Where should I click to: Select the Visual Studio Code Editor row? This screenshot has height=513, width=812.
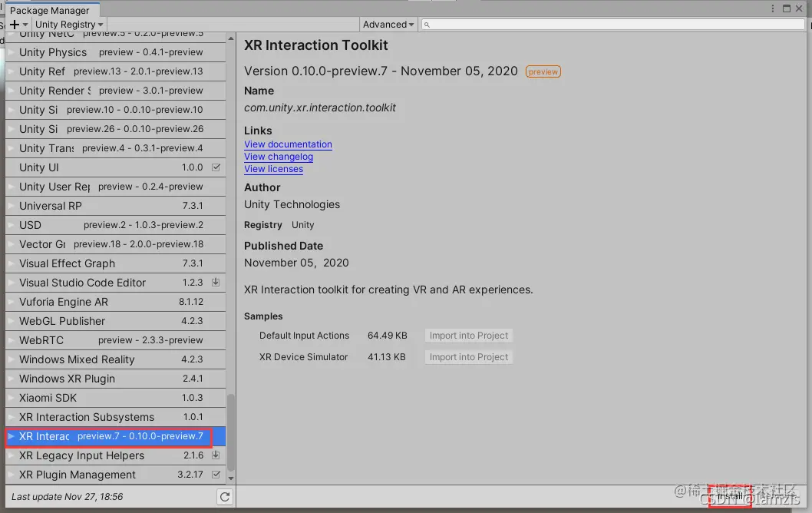115,283
